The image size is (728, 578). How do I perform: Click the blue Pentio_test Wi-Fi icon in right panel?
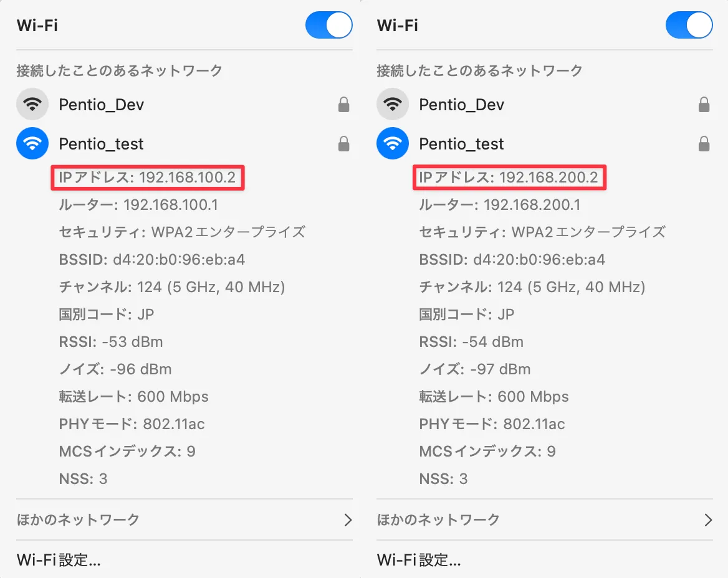[393, 143]
